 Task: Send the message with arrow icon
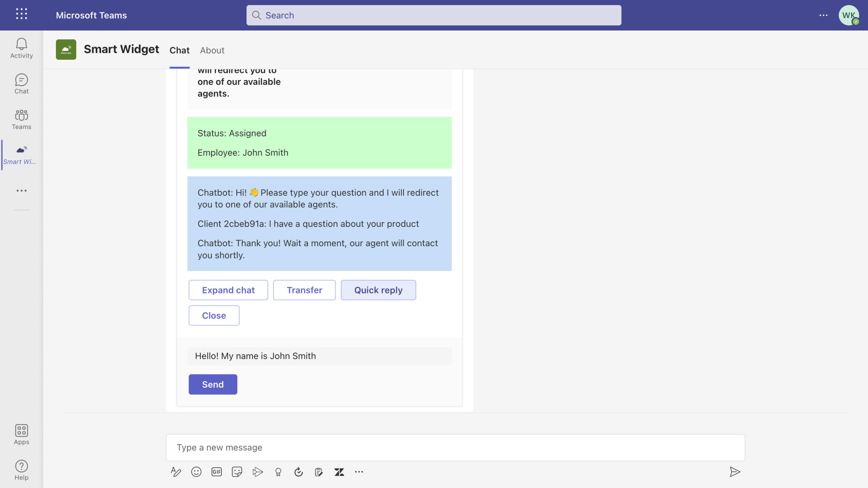point(735,472)
